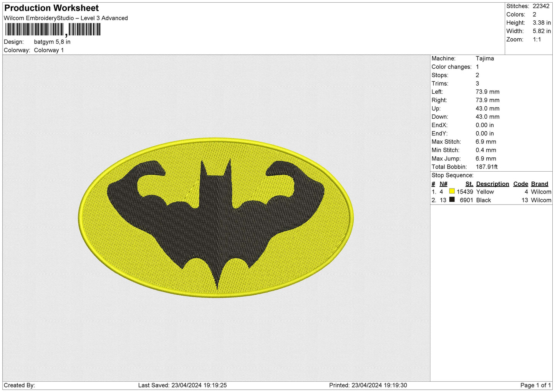Click the 'Down:' label
Image resolution: width=555 pixels, height=392 pixels.
pyautogui.click(x=440, y=117)
